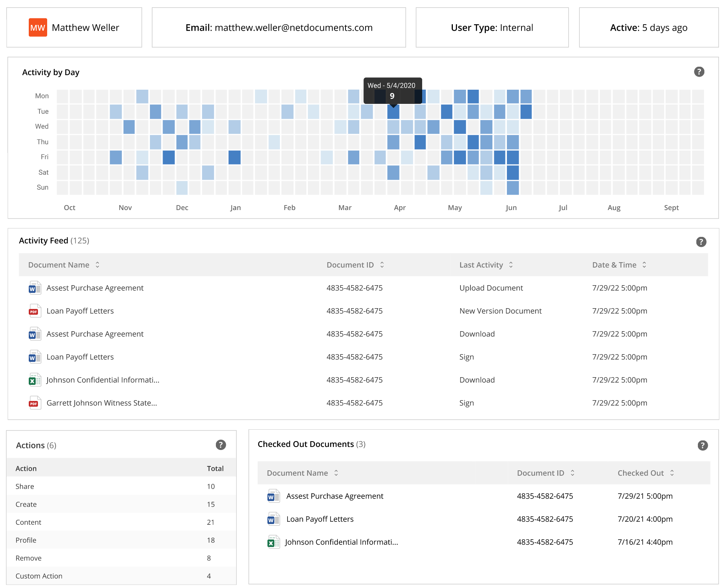727x588 pixels.
Task: Click the Document ID 4835-4582-6475 for signed document
Action: click(354, 356)
